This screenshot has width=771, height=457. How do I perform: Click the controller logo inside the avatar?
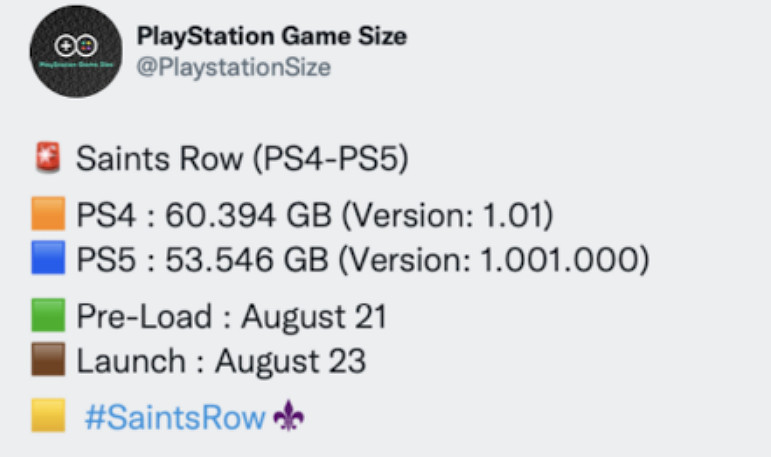point(76,45)
